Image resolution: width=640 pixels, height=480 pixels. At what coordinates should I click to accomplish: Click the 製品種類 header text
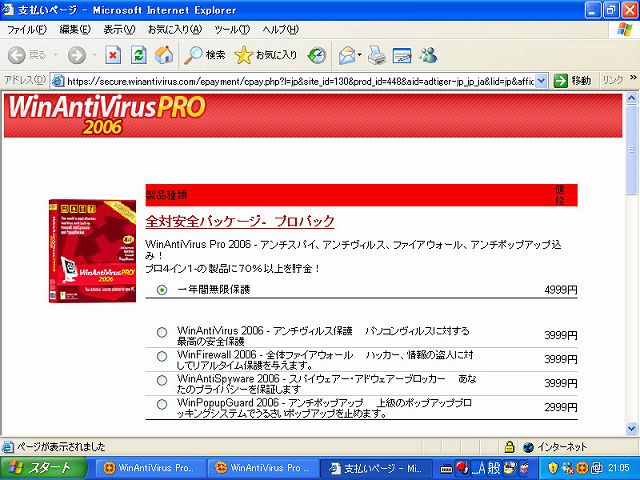tap(167, 195)
